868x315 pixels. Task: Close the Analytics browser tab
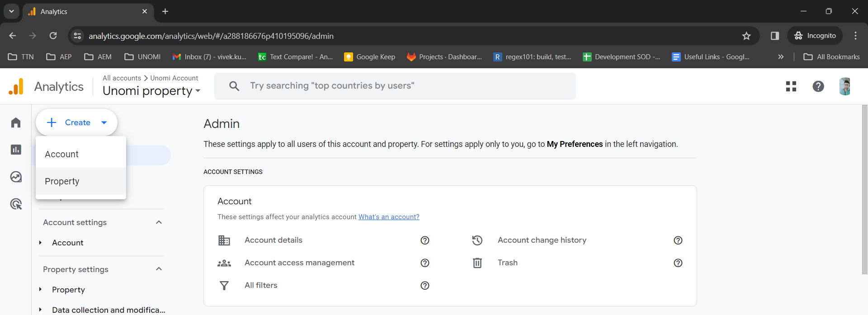click(145, 11)
